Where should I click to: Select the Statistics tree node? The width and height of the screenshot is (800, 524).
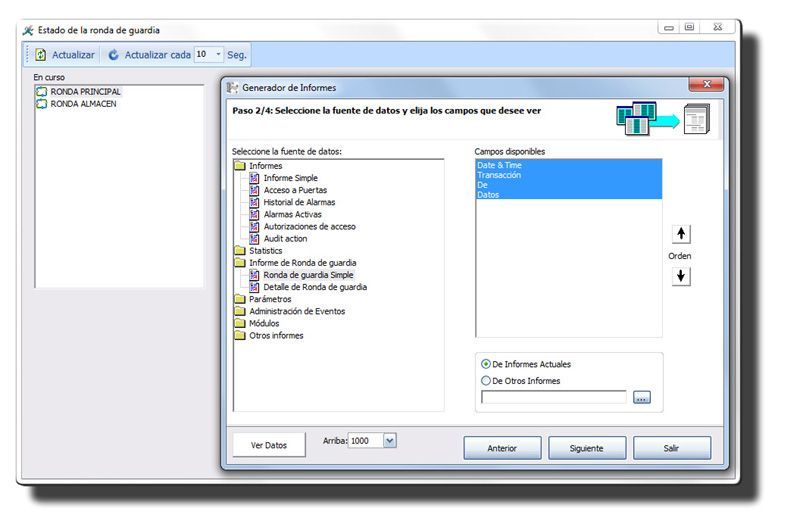[265, 251]
